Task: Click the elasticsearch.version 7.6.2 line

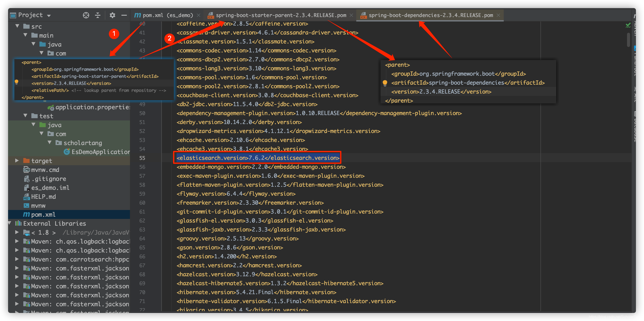Action: point(258,158)
